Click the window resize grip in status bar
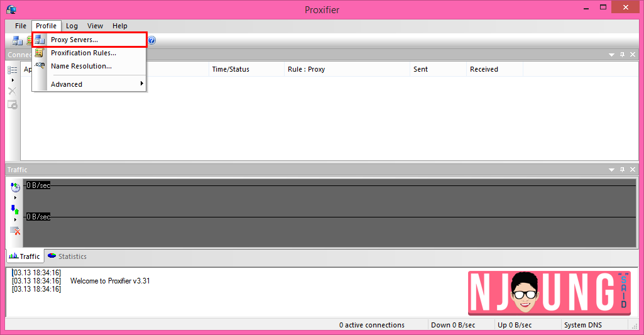Screen dimensions: 644x335 tap(635, 326)
